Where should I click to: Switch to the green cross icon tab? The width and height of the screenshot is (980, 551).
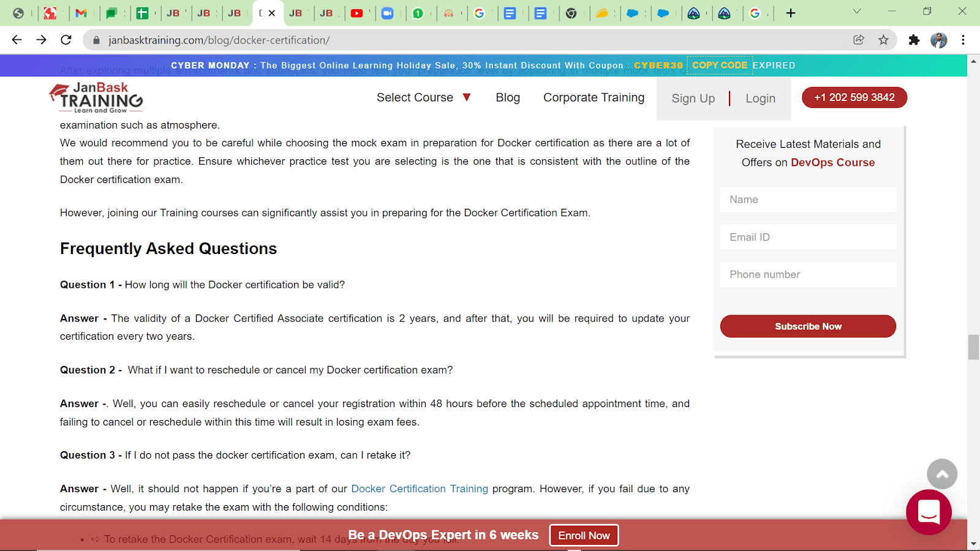142,13
